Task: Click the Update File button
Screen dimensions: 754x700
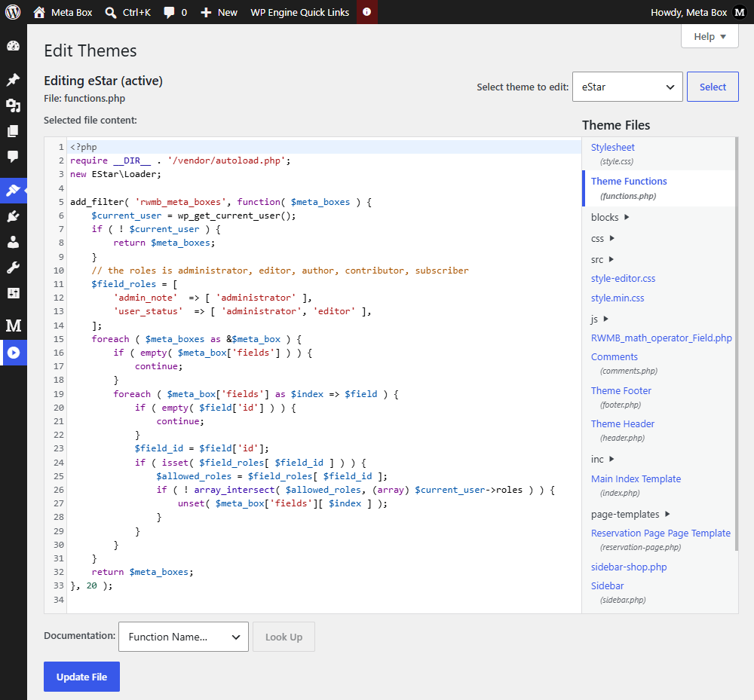Action: (81, 677)
